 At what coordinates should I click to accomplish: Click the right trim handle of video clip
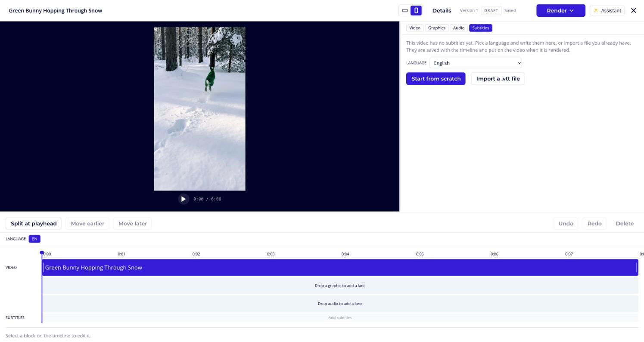point(636,268)
